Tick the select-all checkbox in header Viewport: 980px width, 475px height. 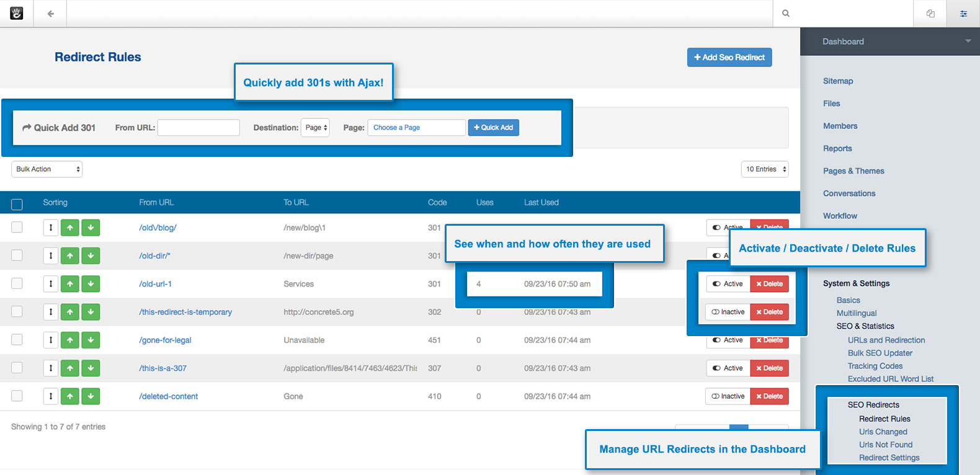(17, 204)
